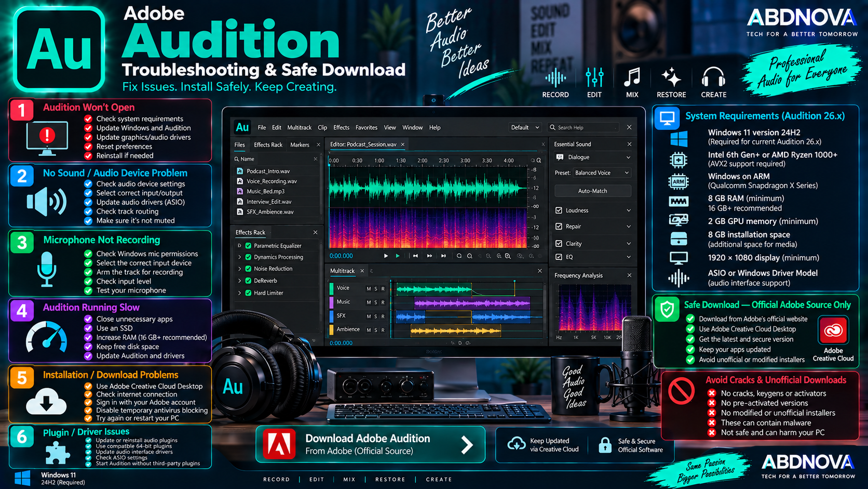Viewport: 868px width, 489px height.
Task: Click the zoom magnifier icon above the waveform ruler
Action: 539,161
